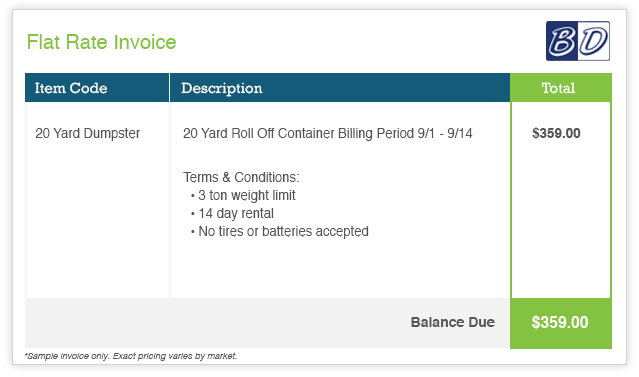Viewport: 639px width, 377px height.
Task: Click the Terms & Conditions heading
Action: coord(241,177)
